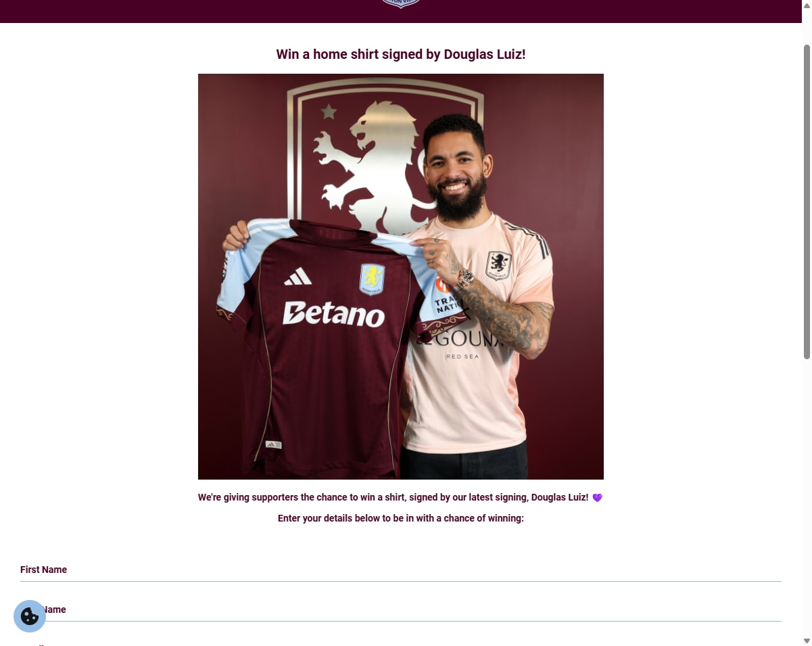Click the scrollbar down arrow
Image resolution: width=812 pixels, height=646 pixels.
pos(807,641)
